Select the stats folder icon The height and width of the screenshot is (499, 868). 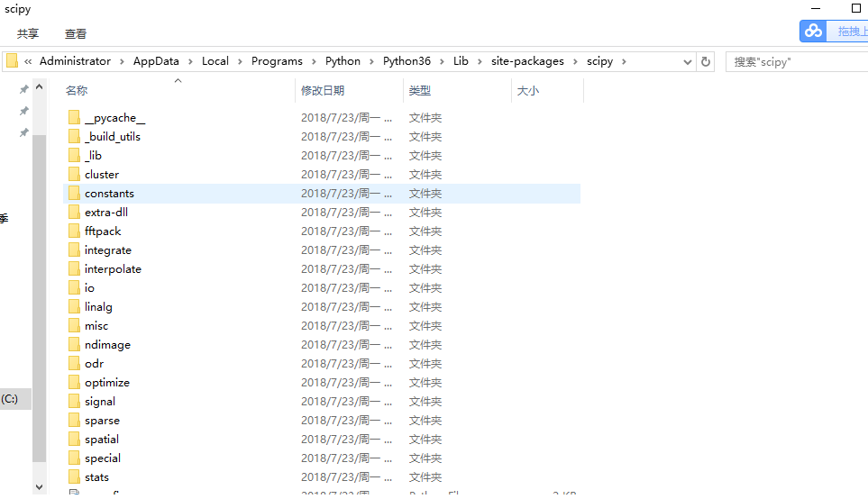(74, 476)
